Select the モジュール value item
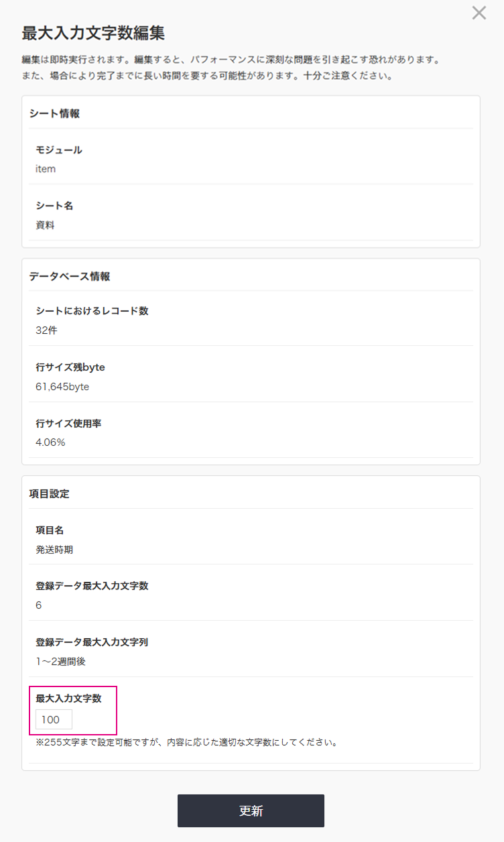The height and width of the screenshot is (842, 504). [x=45, y=168]
